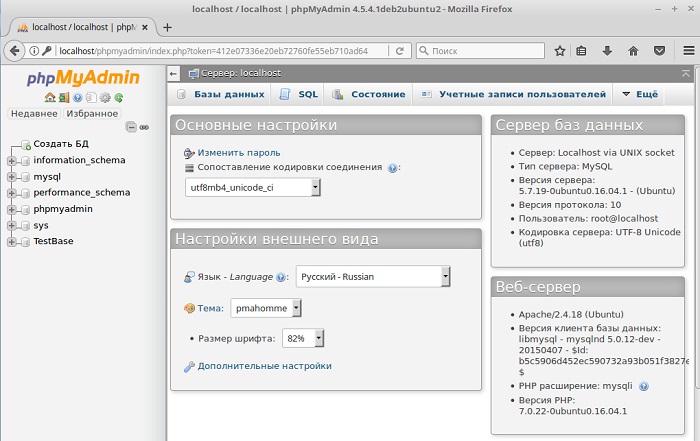Switch to the SQL tab
This screenshot has height=441, width=700.
pos(299,94)
